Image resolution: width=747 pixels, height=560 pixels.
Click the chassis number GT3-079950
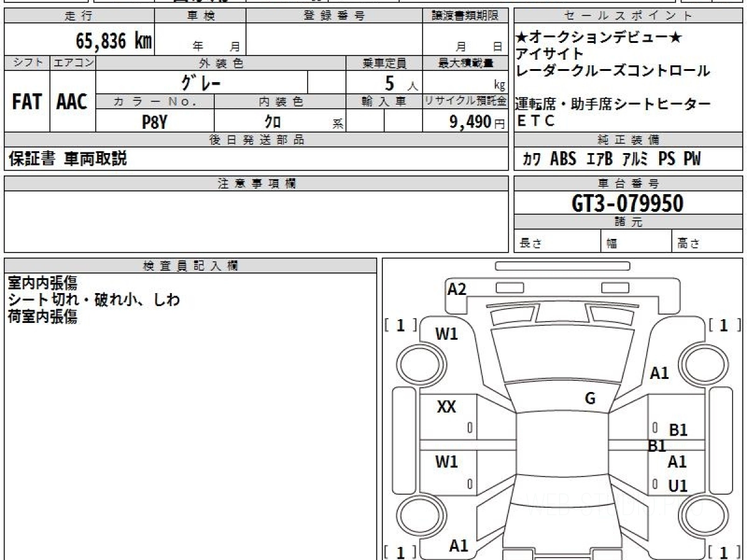(x=627, y=203)
